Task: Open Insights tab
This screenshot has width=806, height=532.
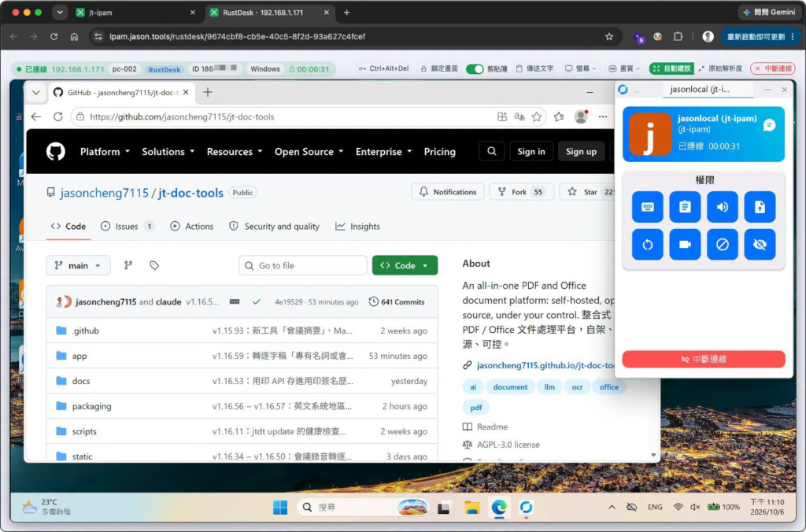Action: click(358, 226)
